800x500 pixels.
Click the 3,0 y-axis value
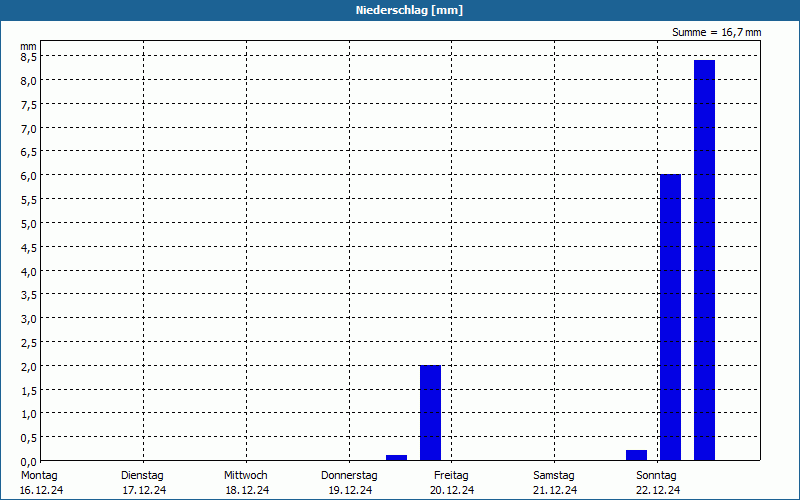(x=29, y=319)
